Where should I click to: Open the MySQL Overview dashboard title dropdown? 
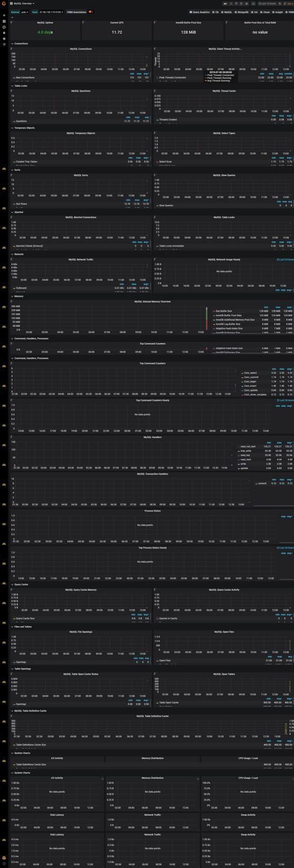(x=24, y=4)
